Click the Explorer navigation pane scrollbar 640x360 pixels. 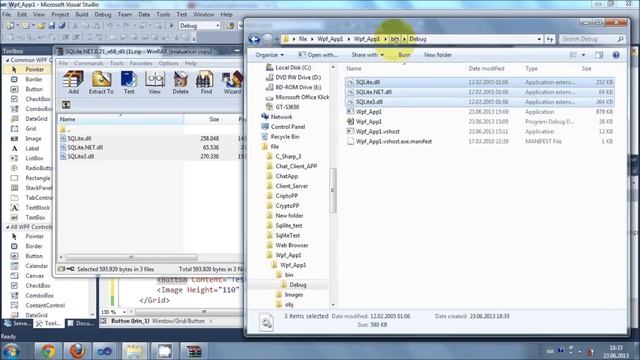pyautogui.click(x=333, y=190)
